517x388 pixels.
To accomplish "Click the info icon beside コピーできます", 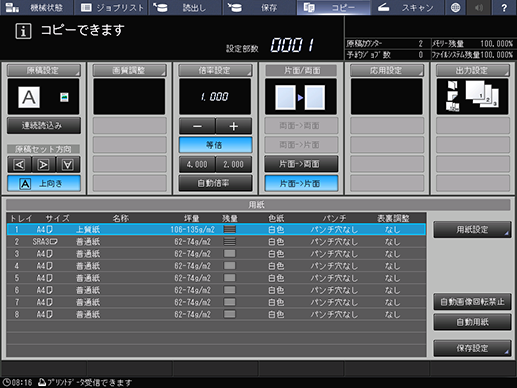I will click(x=23, y=31).
